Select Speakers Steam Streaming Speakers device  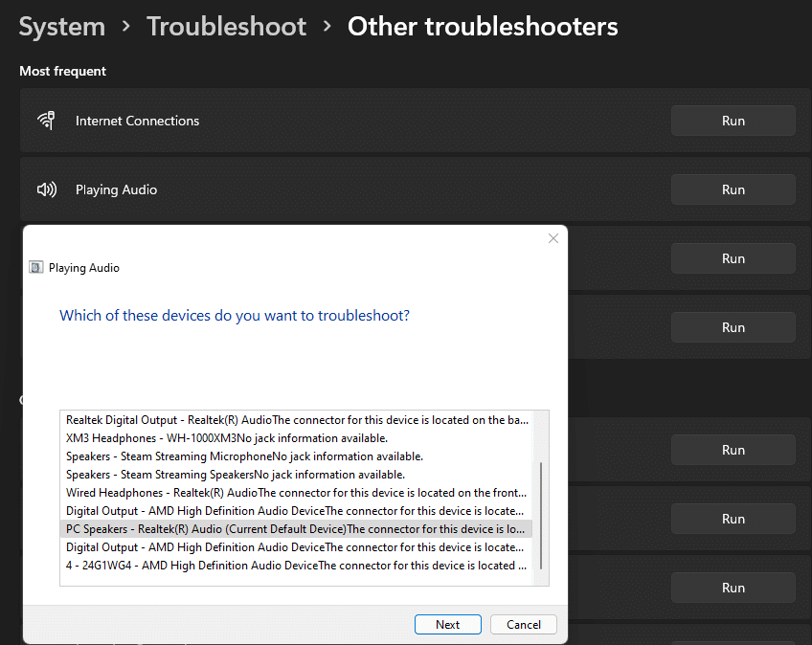coord(296,474)
